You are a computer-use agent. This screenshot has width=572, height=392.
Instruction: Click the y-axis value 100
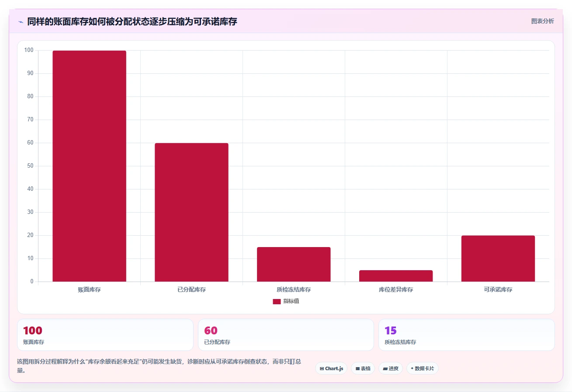pos(29,50)
